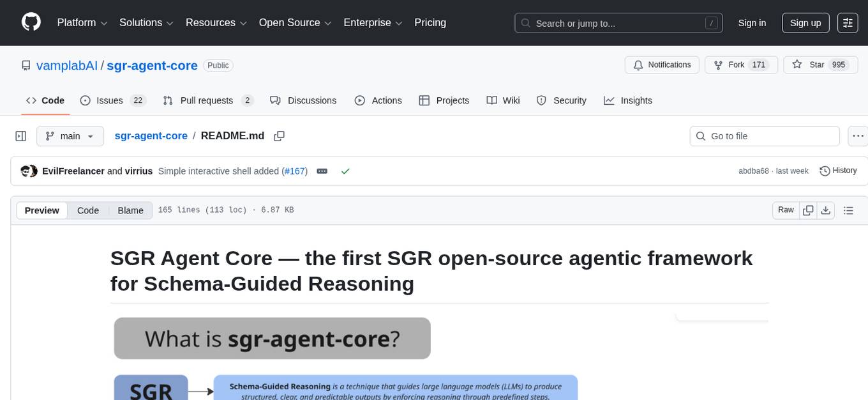Open the GitHub home logo
The width and height of the screenshot is (868, 400).
31,22
